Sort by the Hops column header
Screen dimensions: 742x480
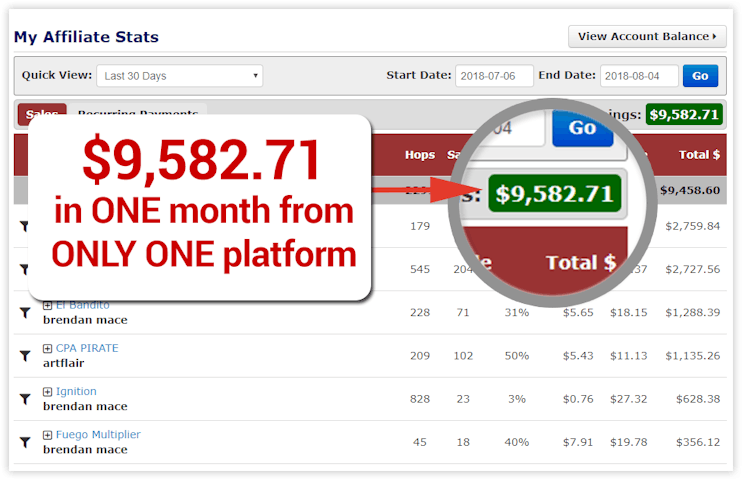(x=420, y=155)
